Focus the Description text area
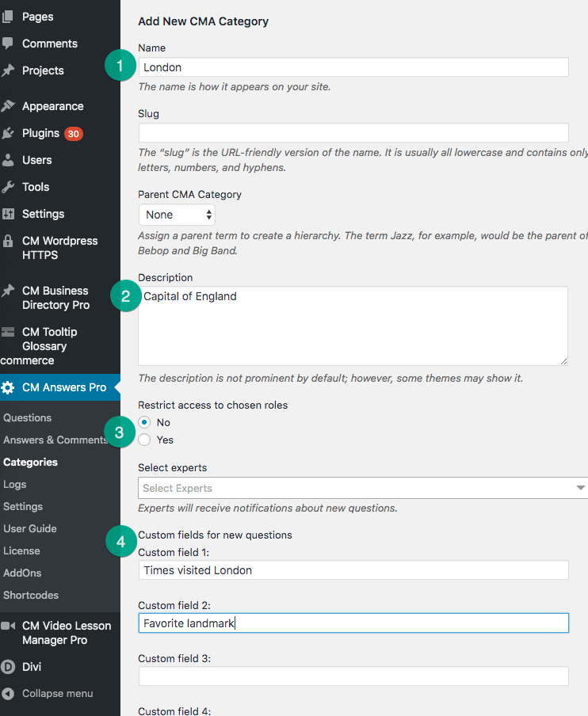Image resolution: width=588 pixels, height=716 pixels. point(353,325)
